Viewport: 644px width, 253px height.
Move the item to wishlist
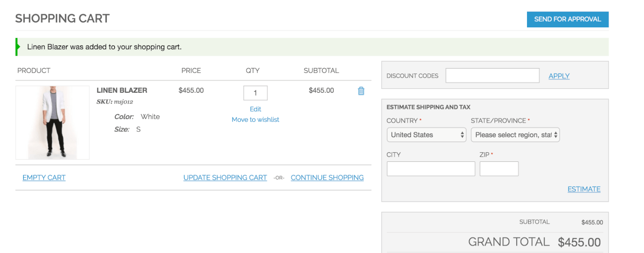tap(255, 120)
